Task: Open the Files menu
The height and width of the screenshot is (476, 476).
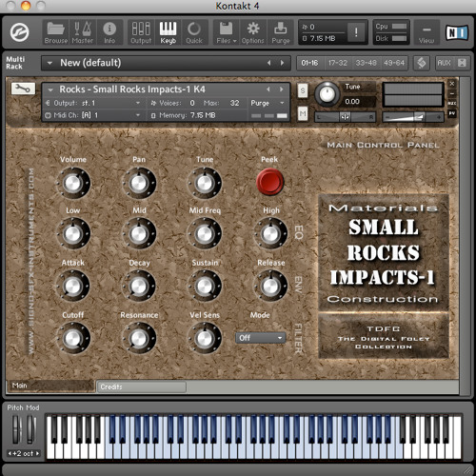Action: (227, 32)
